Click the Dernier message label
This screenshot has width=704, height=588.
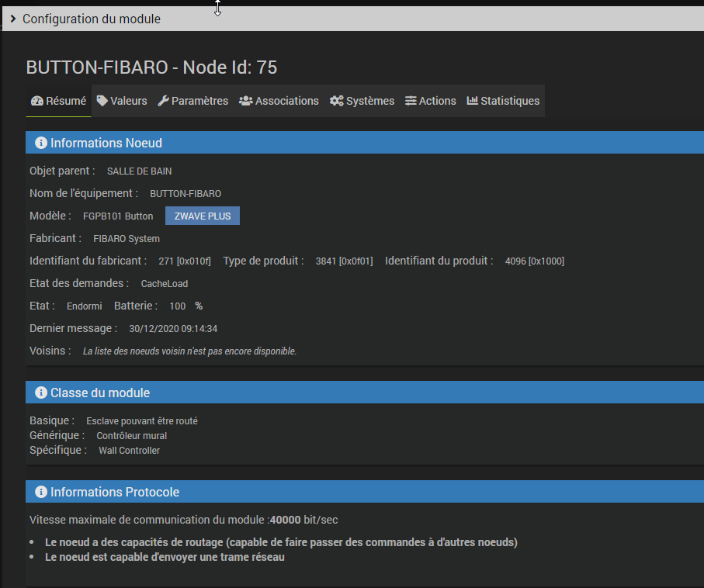tap(73, 328)
